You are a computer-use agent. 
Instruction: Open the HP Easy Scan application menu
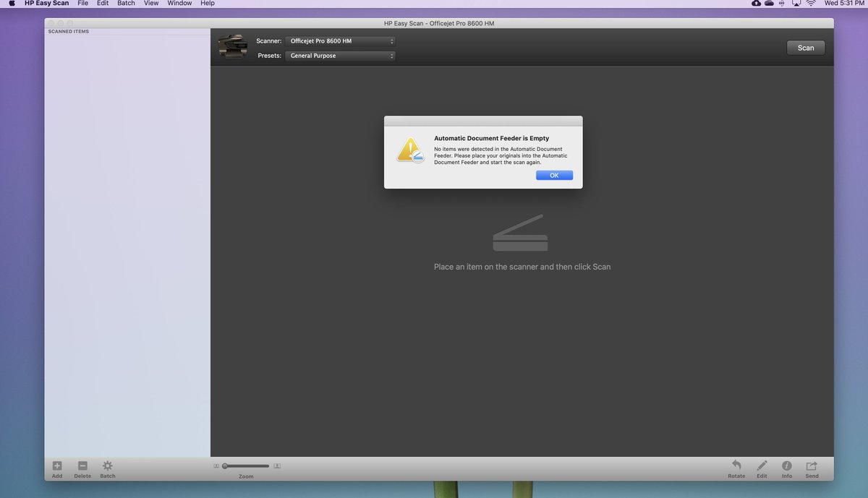[x=46, y=4]
